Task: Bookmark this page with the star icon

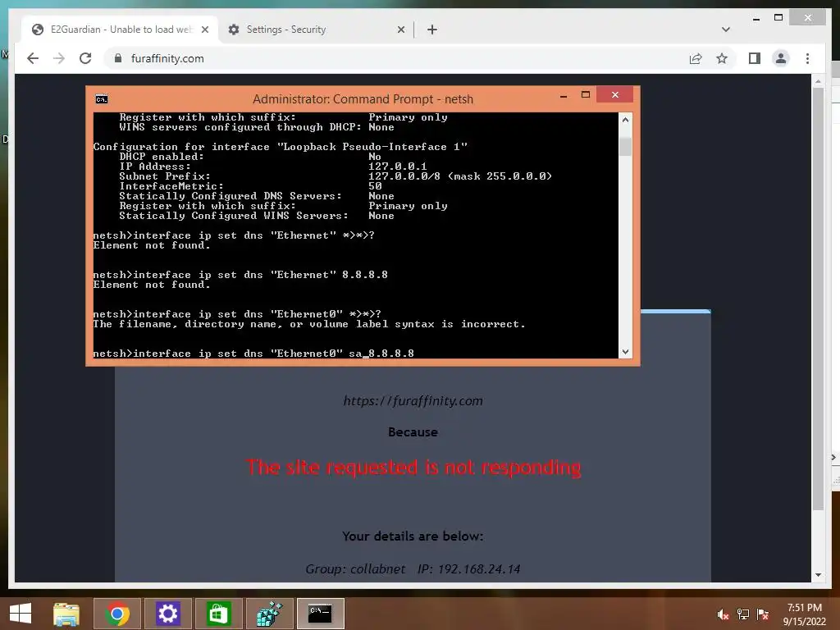Action: 722,58
